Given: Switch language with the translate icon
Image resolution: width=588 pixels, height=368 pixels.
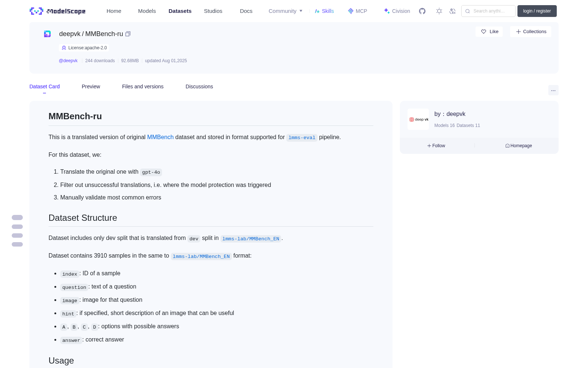Looking at the screenshot, I should (x=452, y=11).
